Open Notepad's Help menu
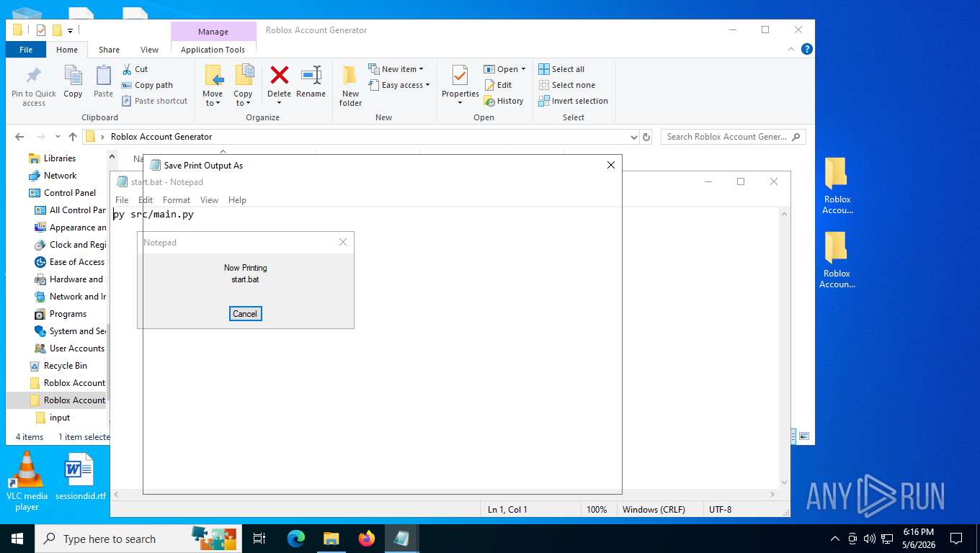Screen dimensions: 980x553 click(237, 200)
